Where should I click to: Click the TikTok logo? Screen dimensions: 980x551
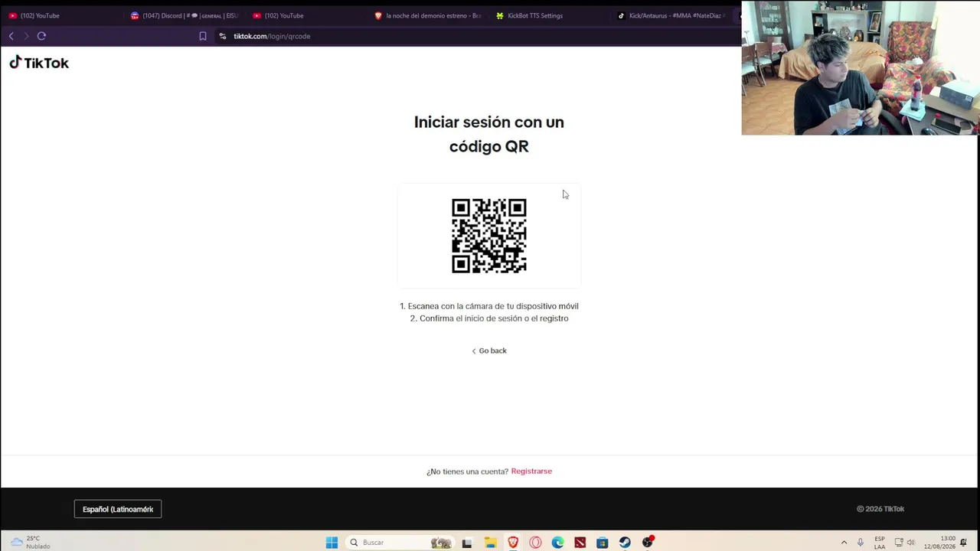click(x=39, y=63)
